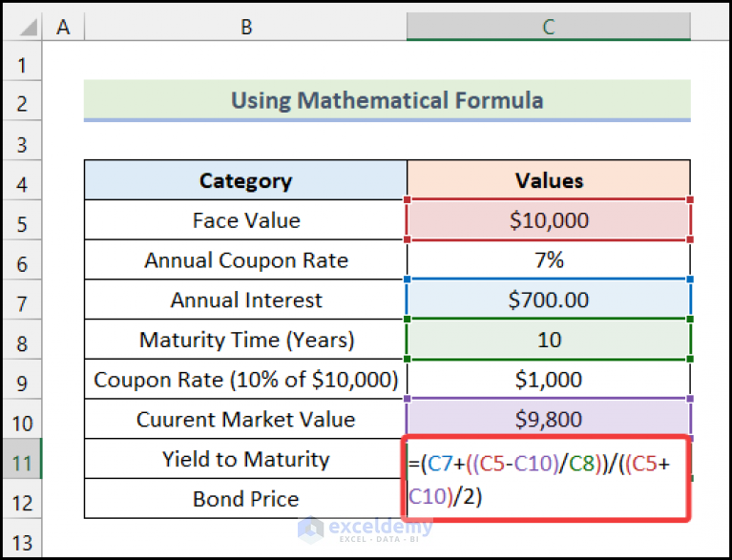Viewport: 732px width, 560px height.
Task: Select the $9,800 market value cell
Action: point(549,419)
